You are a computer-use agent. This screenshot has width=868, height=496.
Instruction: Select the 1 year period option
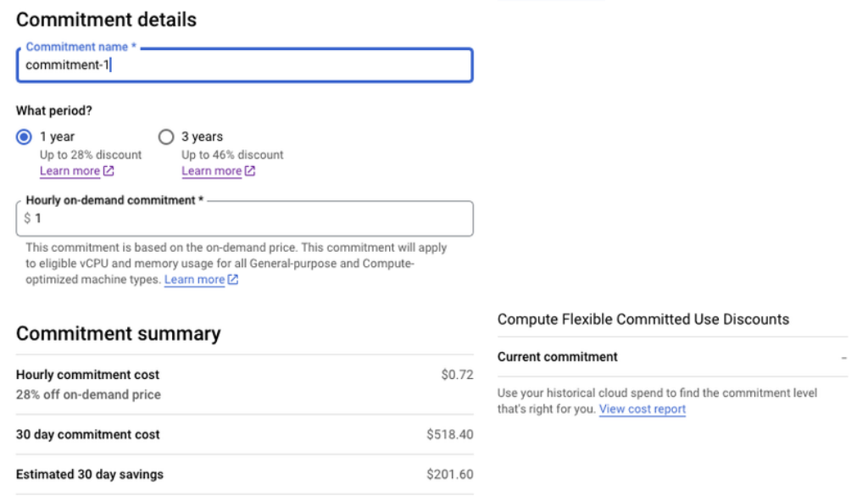tap(25, 137)
